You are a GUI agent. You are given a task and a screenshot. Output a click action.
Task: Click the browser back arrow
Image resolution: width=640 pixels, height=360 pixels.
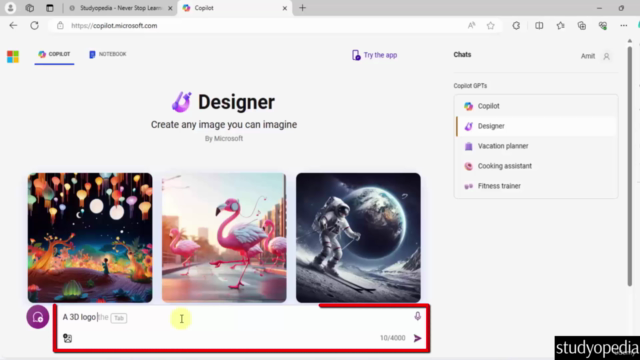point(13,25)
